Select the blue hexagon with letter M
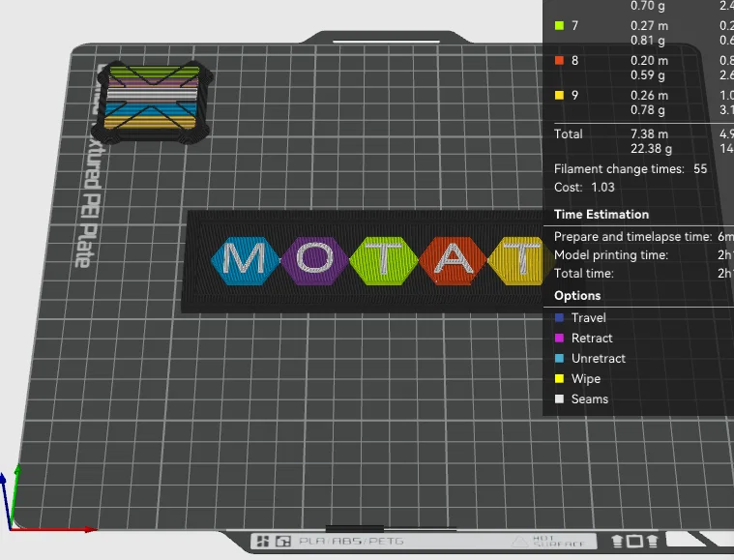734x560 pixels. 245,260
